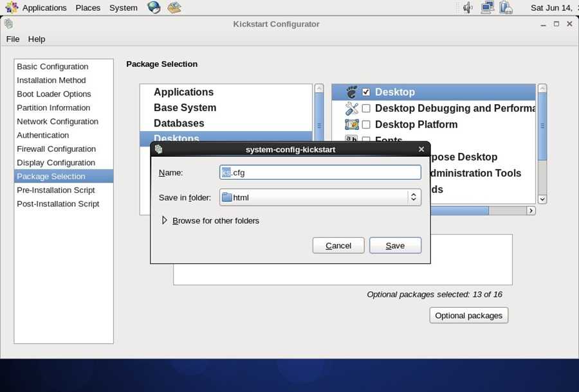Open the System menu
The width and height of the screenshot is (579, 392).
tap(124, 8)
